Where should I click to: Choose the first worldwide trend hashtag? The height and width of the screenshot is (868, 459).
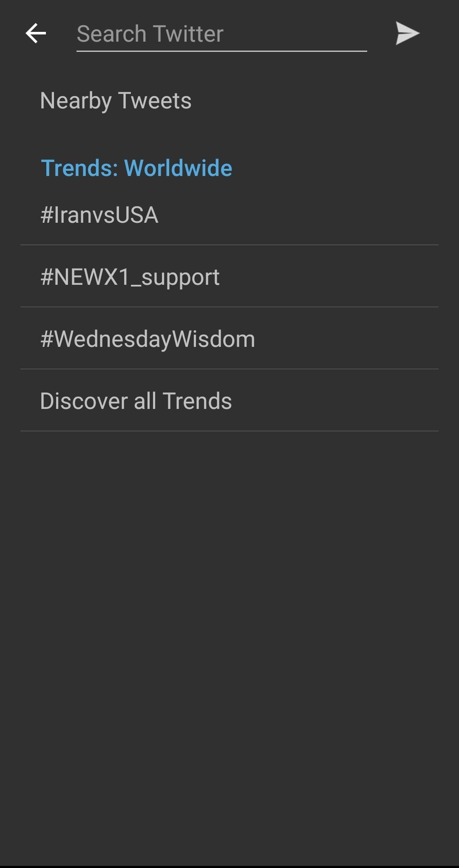coord(229,215)
